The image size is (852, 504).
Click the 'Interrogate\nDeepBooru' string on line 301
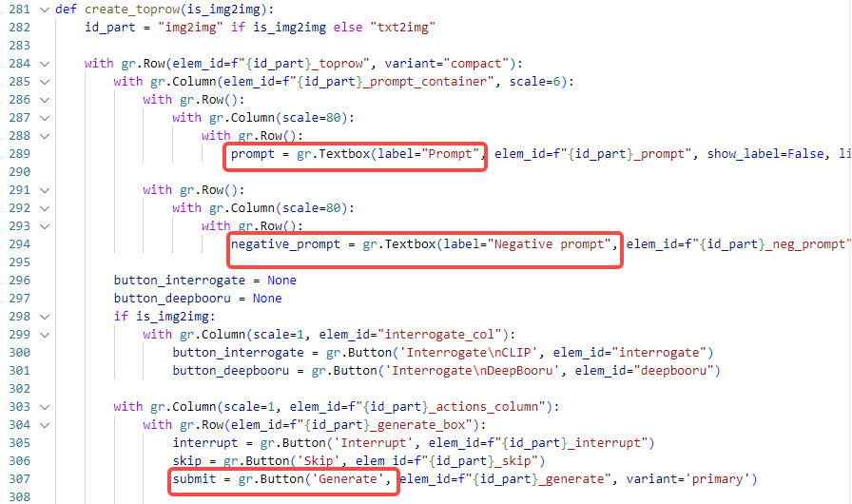475,371
